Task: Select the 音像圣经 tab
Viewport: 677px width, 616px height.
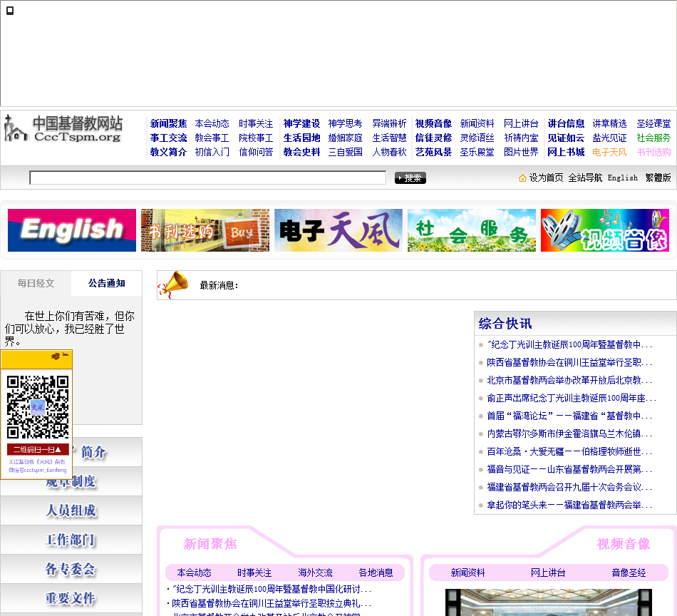Action: click(629, 573)
